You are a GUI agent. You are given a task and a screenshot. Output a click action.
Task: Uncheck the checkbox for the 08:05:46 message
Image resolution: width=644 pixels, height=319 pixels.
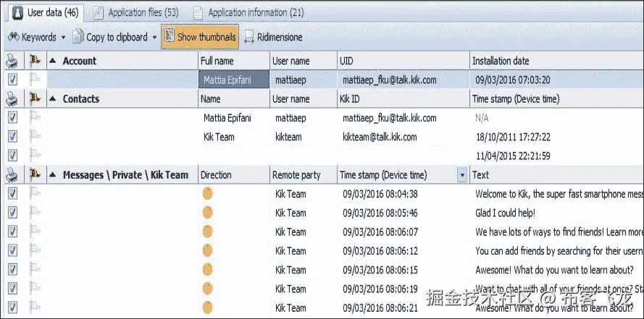(x=13, y=213)
